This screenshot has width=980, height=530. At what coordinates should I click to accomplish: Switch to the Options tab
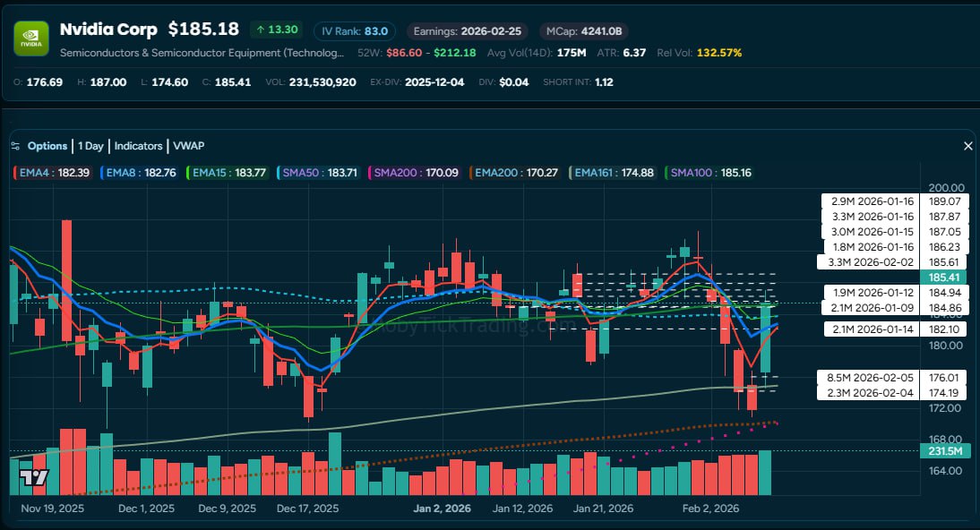46,145
